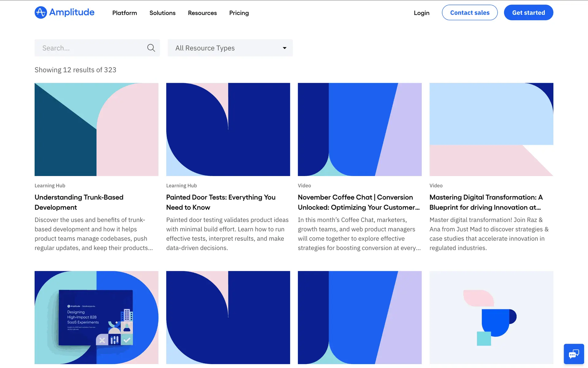Screen dimensions: 588x368
Task: Click the Designing High-Impact B2B SaaS Experiments thumbnail
Action: click(x=96, y=317)
